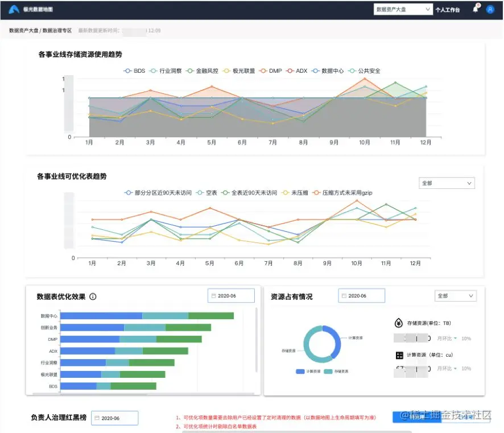504x433 pixels.
Task: Click the 负责人治理红黑榜 title
Action: [x=59, y=417]
